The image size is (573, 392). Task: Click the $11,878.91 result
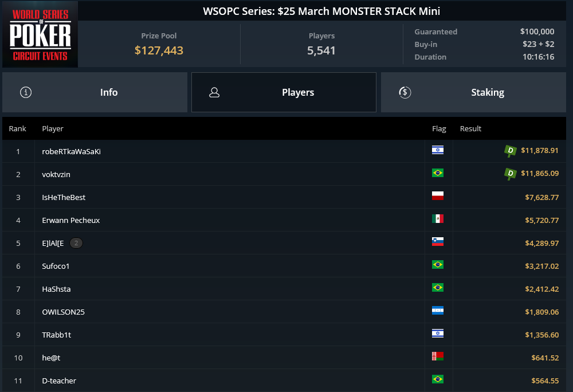[540, 151]
